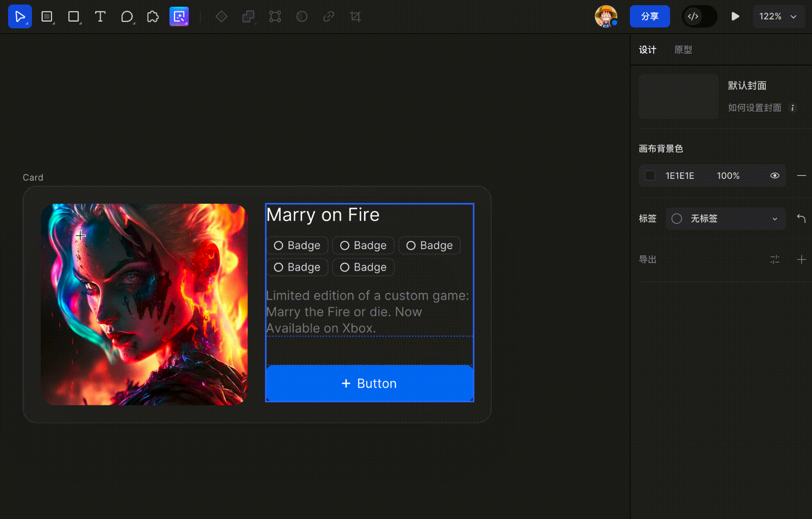
Task: Switch to the 设计 tab
Action: (648, 50)
